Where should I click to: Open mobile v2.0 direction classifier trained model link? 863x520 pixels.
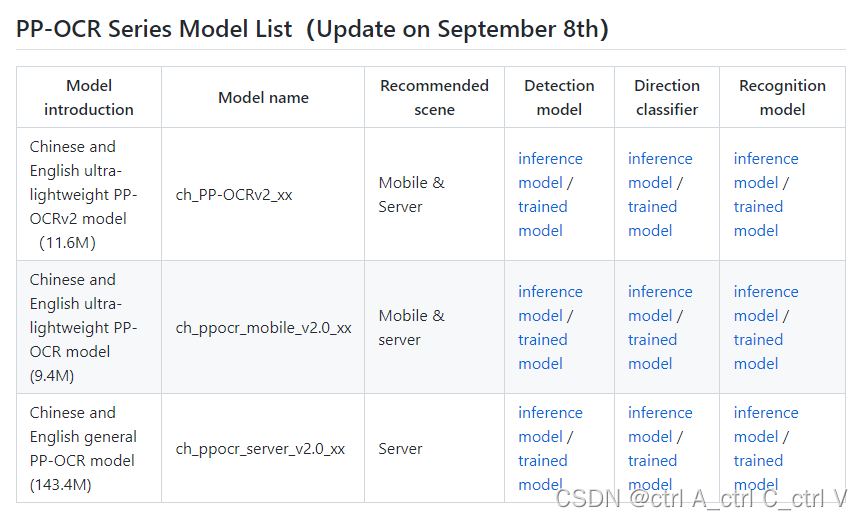652,352
